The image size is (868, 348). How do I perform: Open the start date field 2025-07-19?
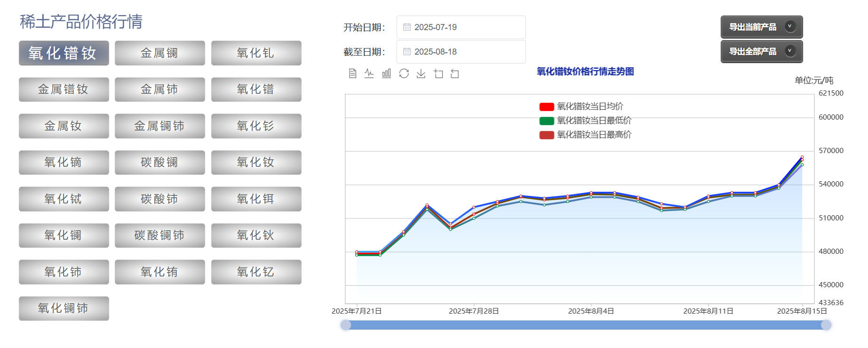tap(461, 27)
